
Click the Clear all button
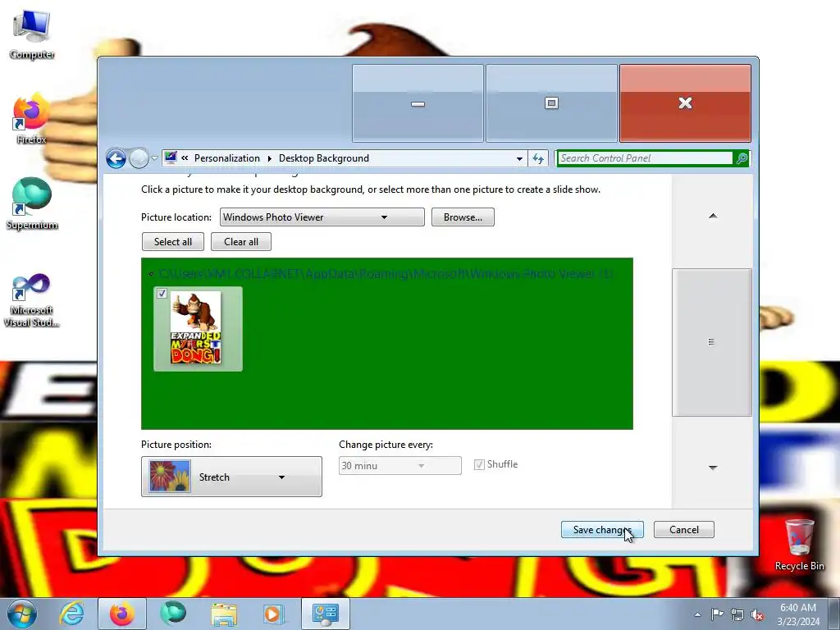point(241,242)
